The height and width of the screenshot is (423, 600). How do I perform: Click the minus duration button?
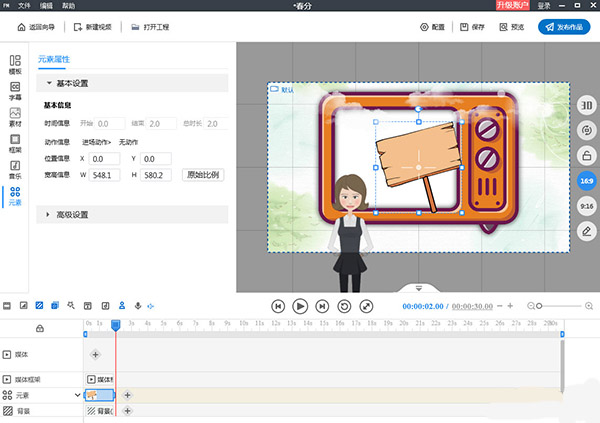pos(500,306)
